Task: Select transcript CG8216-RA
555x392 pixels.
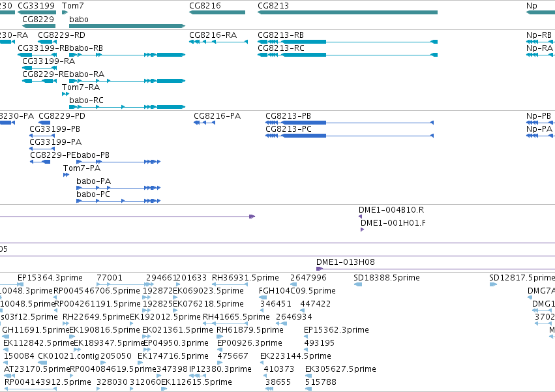Action: tap(213, 35)
